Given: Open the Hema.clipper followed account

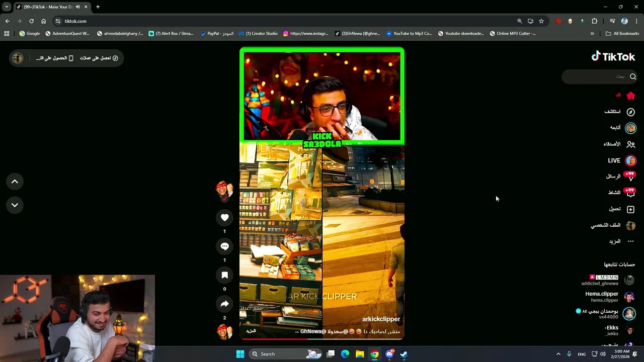Looking at the screenshot, I should [x=610, y=297].
